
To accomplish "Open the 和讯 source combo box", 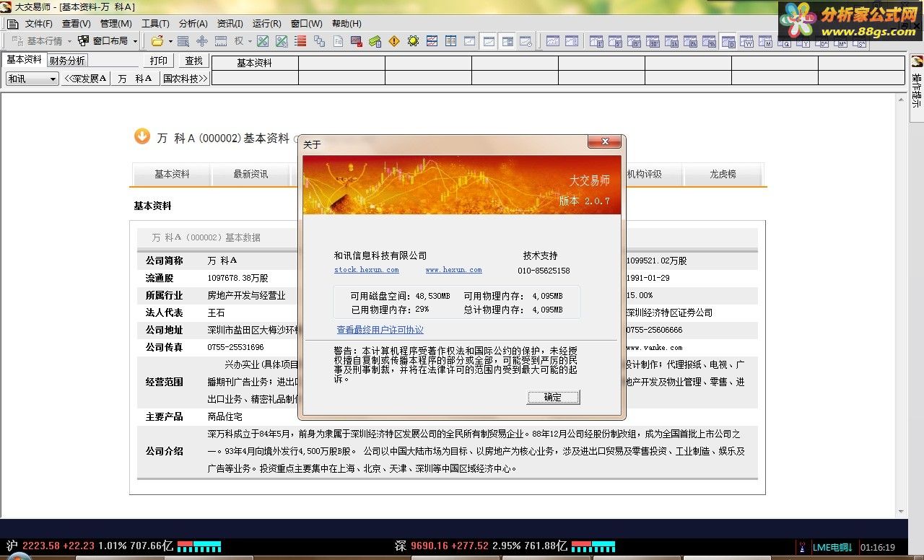I will [32, 79].
